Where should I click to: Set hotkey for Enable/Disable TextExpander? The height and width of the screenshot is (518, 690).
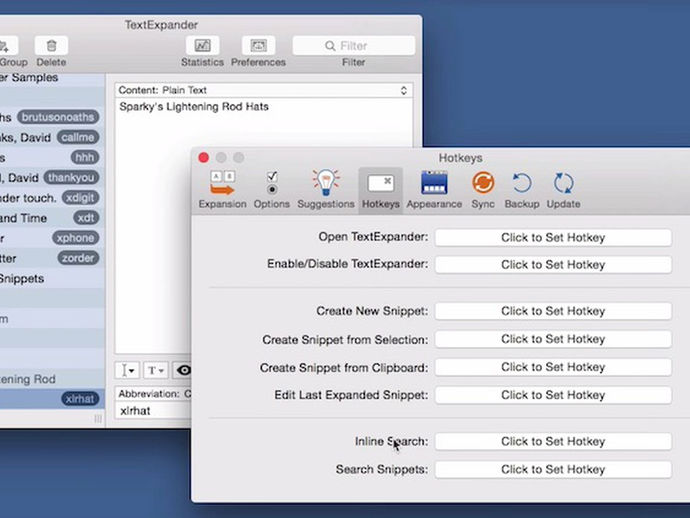(x=553, y=265)
